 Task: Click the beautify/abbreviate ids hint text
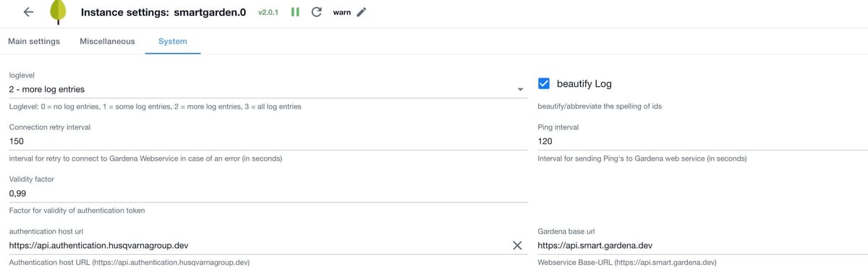pos(600,106)
